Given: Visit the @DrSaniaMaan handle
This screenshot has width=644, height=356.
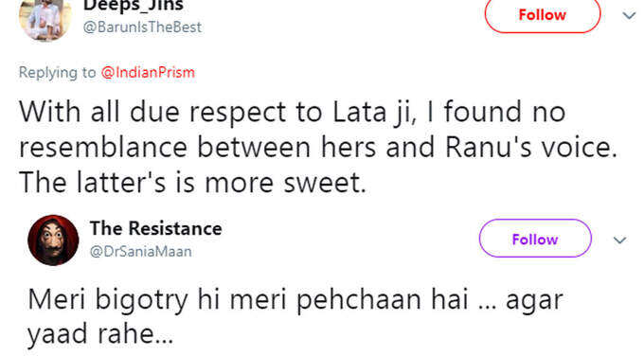Looking at the screenshot, I should [x=141, y=251].
